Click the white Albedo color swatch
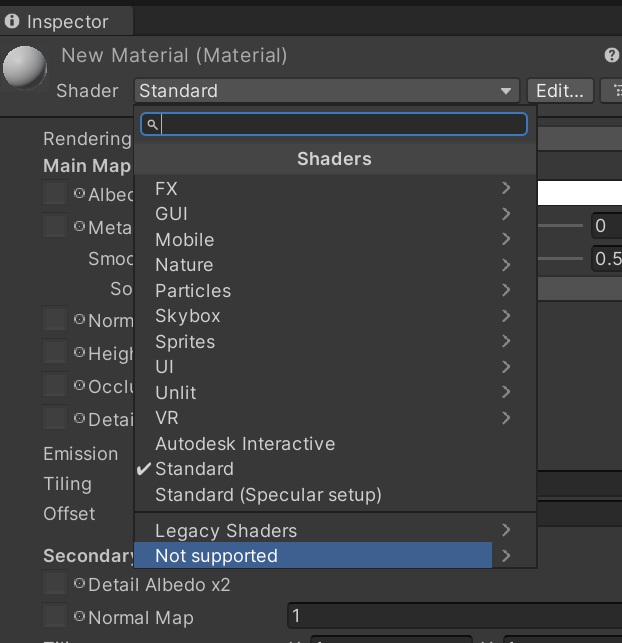The image size is (622, 643). [580, 193]
